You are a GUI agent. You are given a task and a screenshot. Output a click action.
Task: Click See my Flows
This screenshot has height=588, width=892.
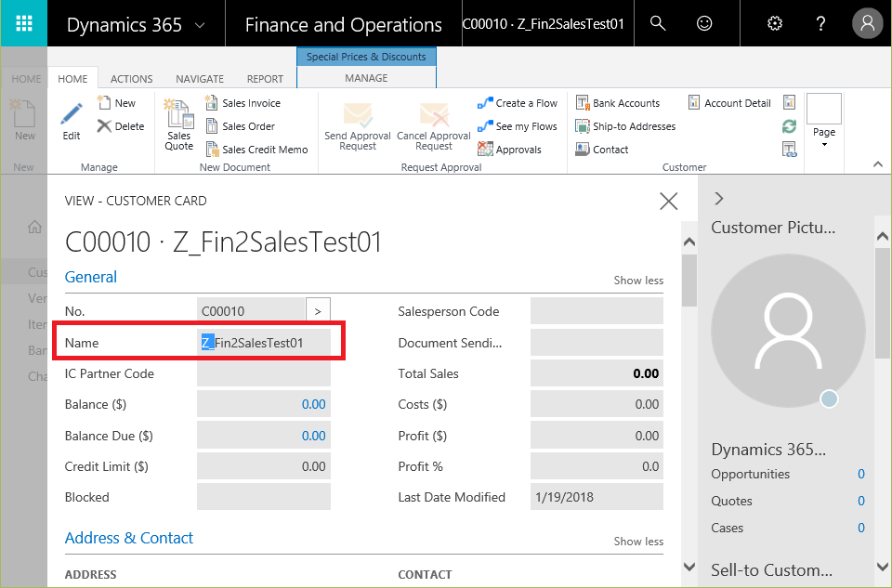(x=518, y=126)
